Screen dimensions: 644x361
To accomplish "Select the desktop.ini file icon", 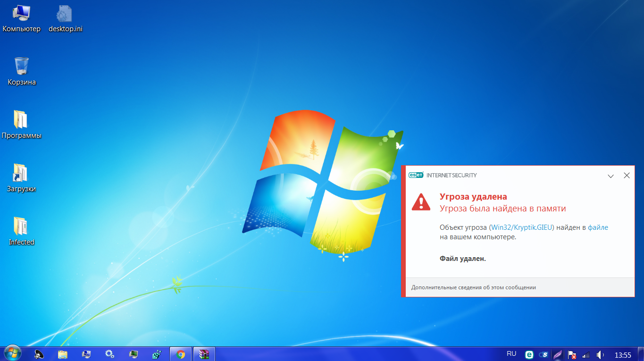I will pyautogui.click(x=66, y=19).
